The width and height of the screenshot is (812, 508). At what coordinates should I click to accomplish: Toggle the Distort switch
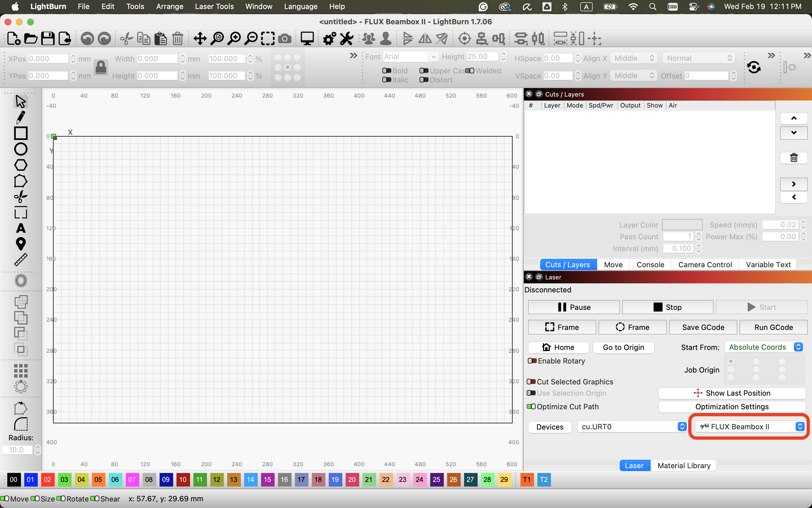424,80
